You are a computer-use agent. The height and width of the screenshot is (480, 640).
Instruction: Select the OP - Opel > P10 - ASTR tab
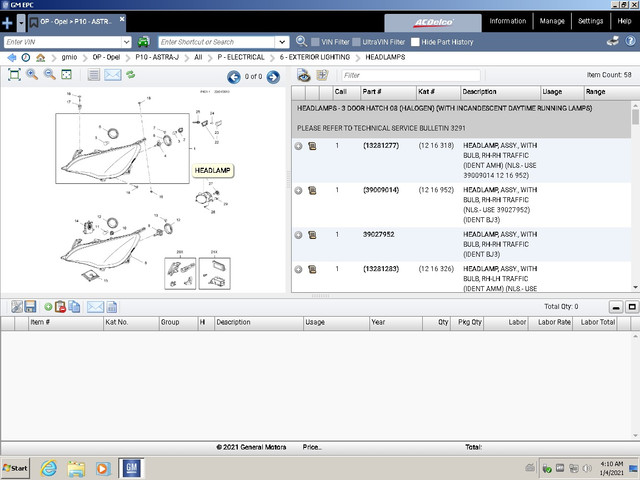[x=76, y=22]
